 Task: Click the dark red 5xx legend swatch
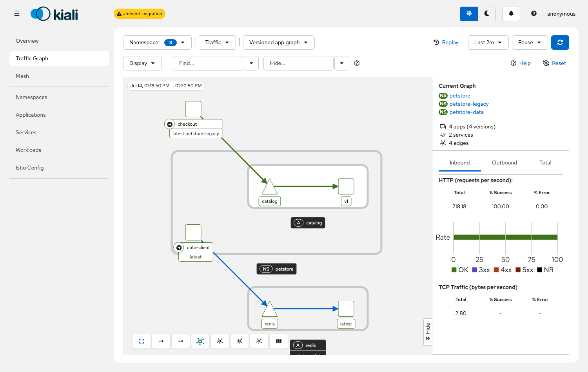518,270
